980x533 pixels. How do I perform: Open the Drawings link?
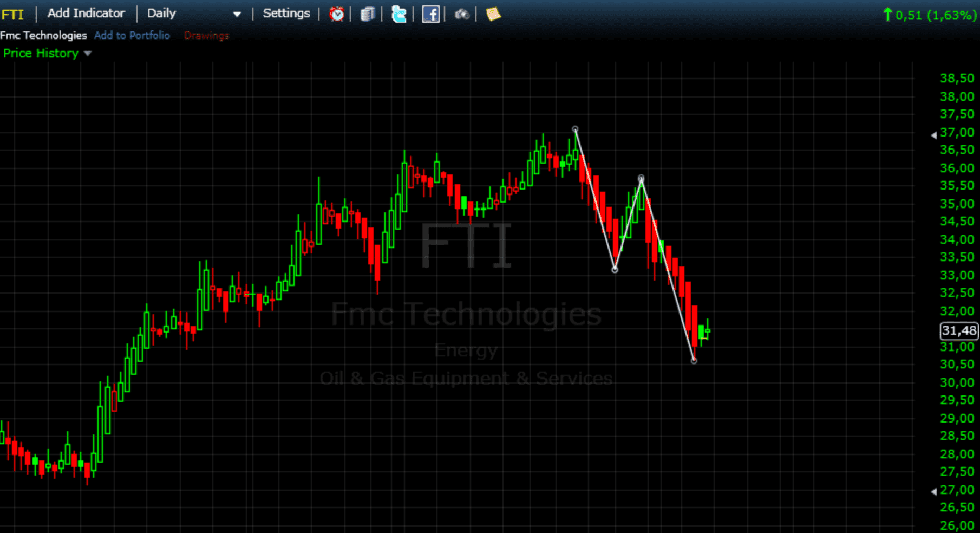[207, 35]
